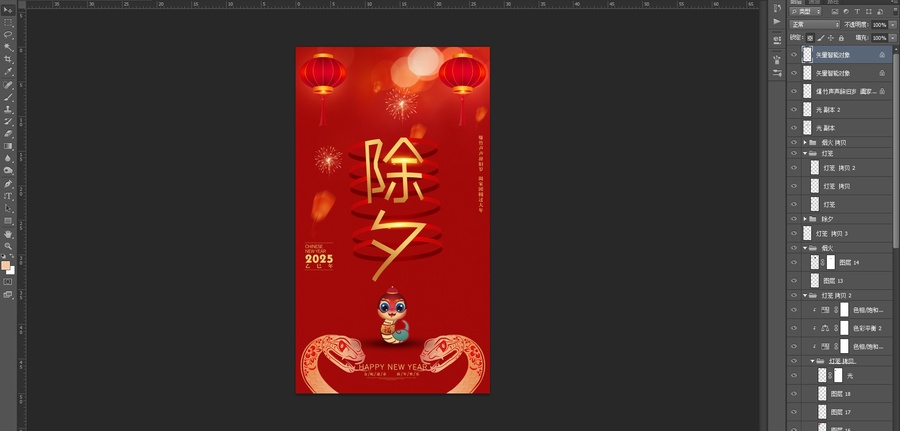
Task: Select the Brush tool
Action: click(8, 97)
